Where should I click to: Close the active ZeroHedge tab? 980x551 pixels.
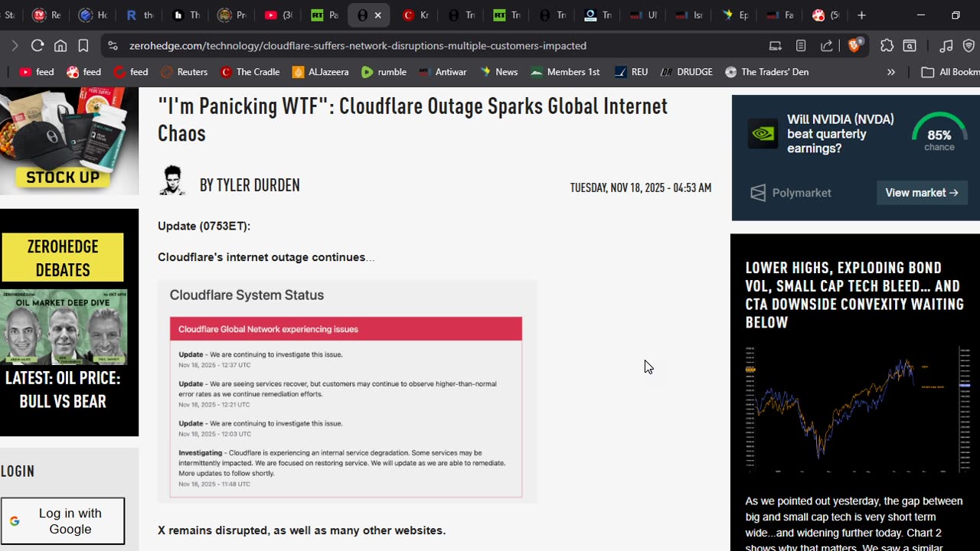coord(377,15)
